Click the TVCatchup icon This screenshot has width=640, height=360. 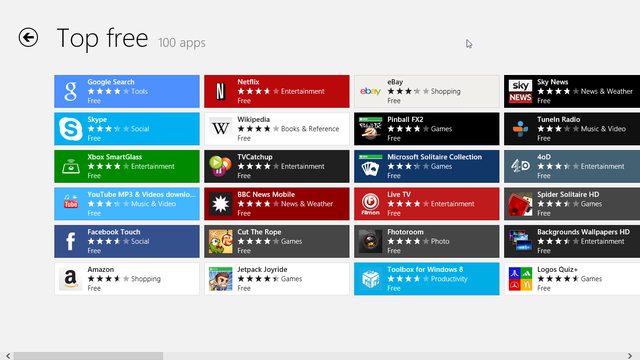220,167
